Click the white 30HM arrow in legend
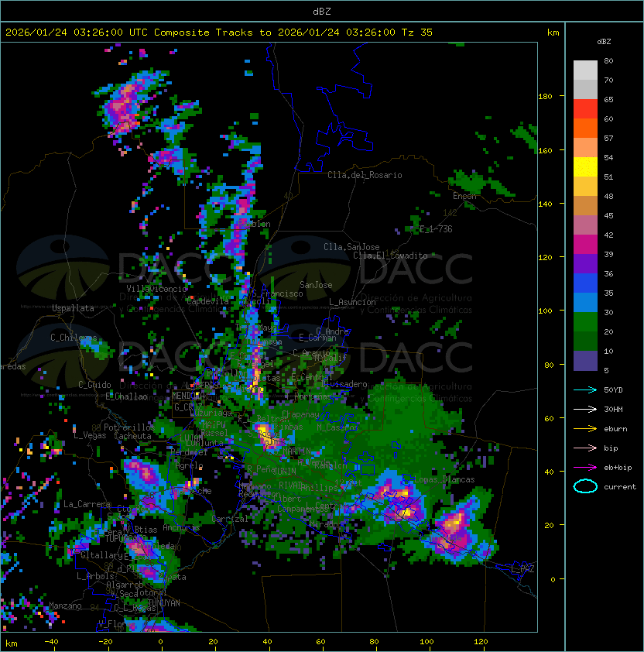Image resolution: width=644 pixels, height=652 pixels. tap(585, 409)
